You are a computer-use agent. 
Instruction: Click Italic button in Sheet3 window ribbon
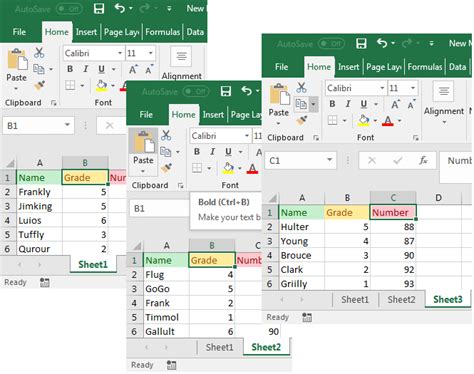click(x=348, y=104)
